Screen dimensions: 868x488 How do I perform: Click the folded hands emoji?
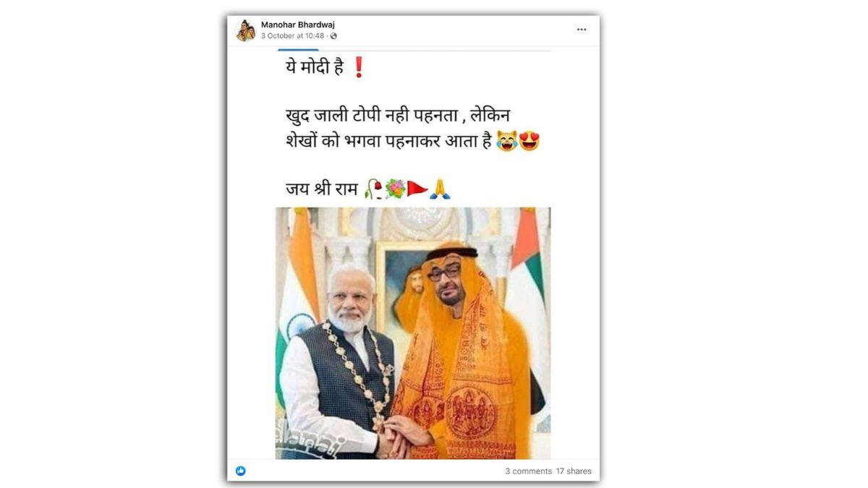pos(440,189)
